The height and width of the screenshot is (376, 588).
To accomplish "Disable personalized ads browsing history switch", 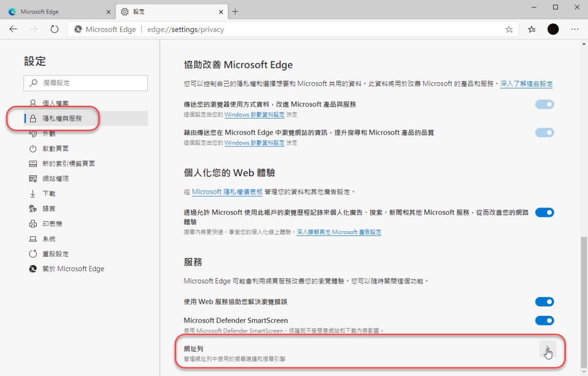I will click(x=544, y=212).
